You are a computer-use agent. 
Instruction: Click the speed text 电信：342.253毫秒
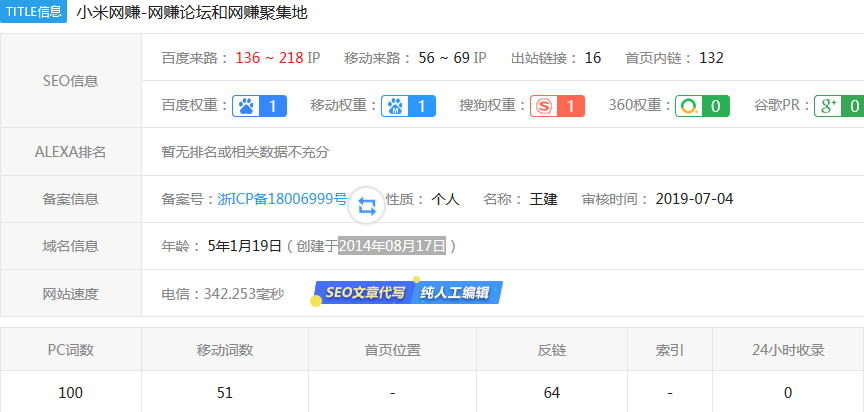pyautogui.click(x=223, y=294)
